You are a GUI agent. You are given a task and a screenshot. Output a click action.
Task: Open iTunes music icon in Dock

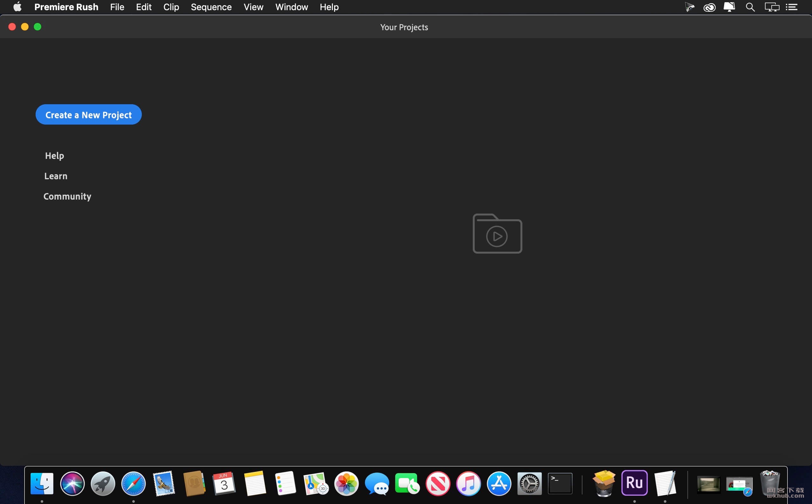click(x=469, y=483)
